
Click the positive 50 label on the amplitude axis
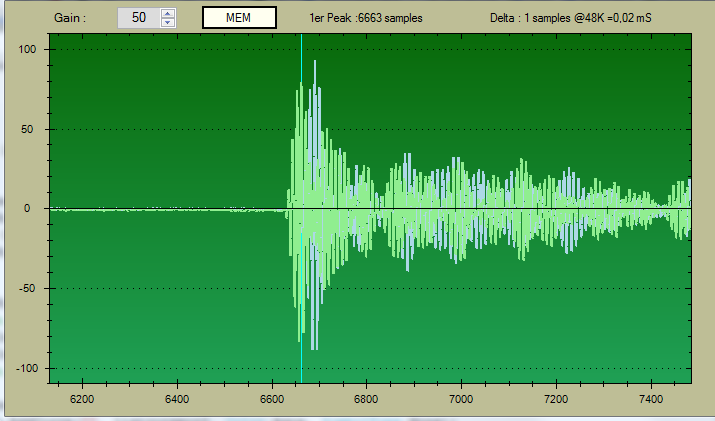pyautogui.click(x=30, y=129)
